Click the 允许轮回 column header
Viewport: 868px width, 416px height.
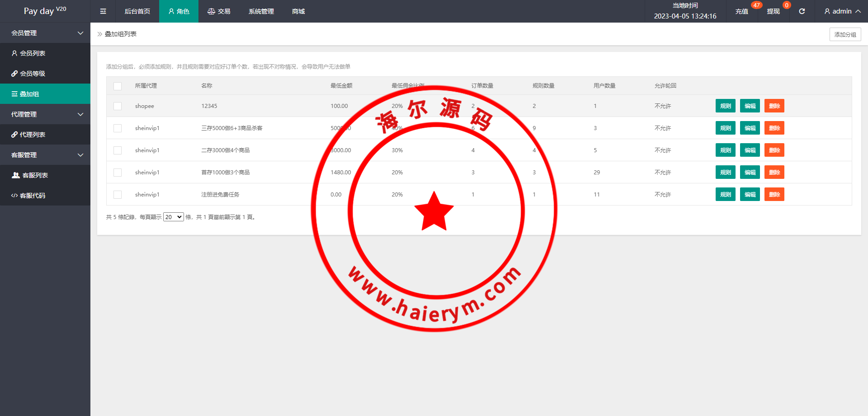(x=665, y=86)
